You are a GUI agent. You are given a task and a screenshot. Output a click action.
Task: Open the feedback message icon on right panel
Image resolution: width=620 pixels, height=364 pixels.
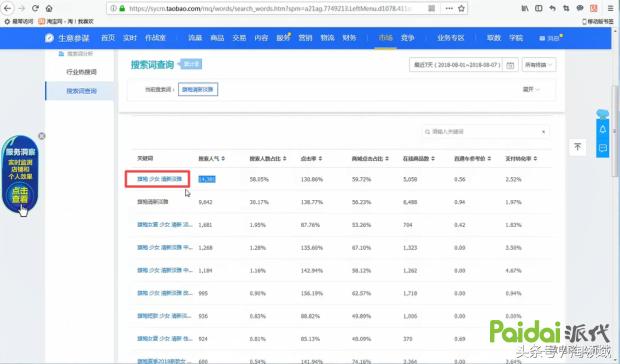pyautogui.click(x=603, y=148)
